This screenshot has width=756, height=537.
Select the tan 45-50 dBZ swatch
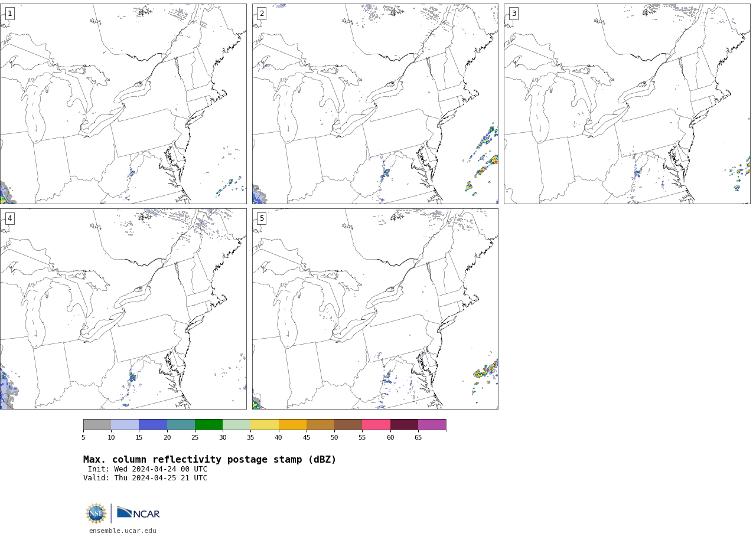[x=320, y=425]
